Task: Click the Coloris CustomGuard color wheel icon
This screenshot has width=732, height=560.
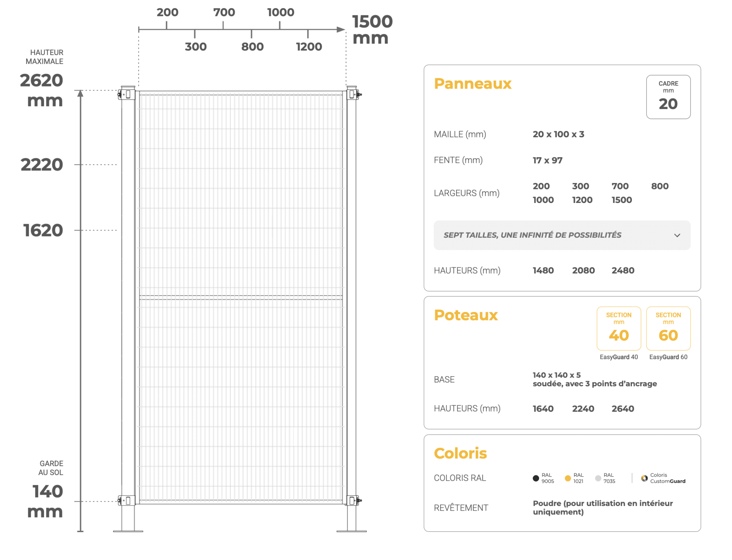Action: [644, 478]
